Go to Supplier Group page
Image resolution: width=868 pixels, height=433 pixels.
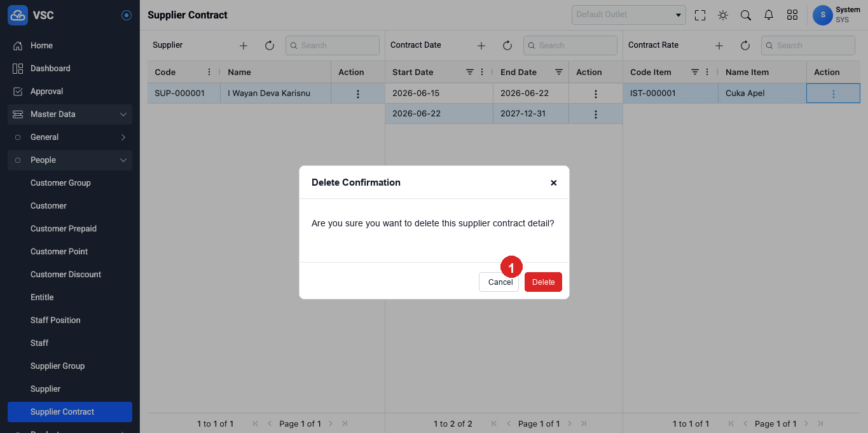[70, 366]
